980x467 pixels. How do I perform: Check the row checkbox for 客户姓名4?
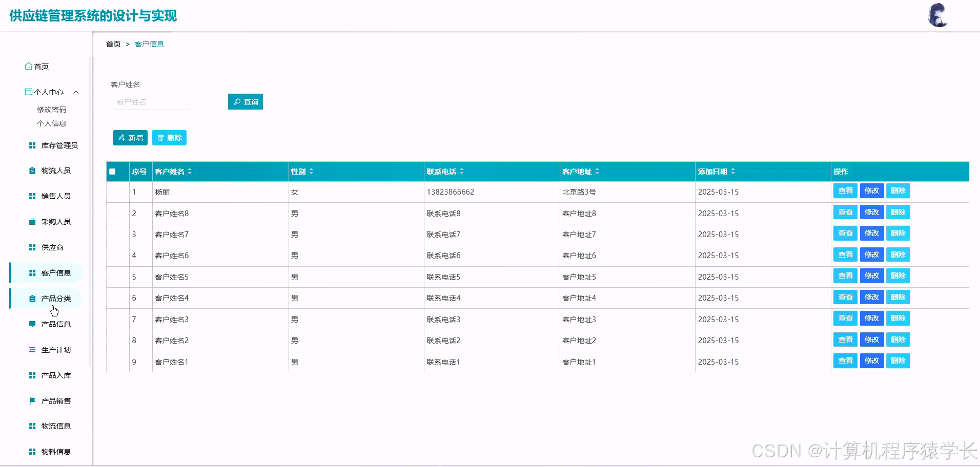[112, 298]
